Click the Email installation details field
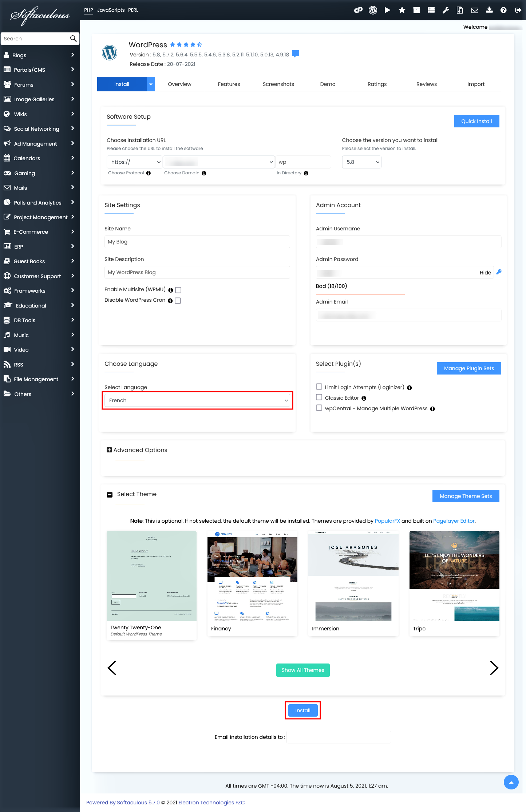Screen dimensions: 526x812 [339, 737]
